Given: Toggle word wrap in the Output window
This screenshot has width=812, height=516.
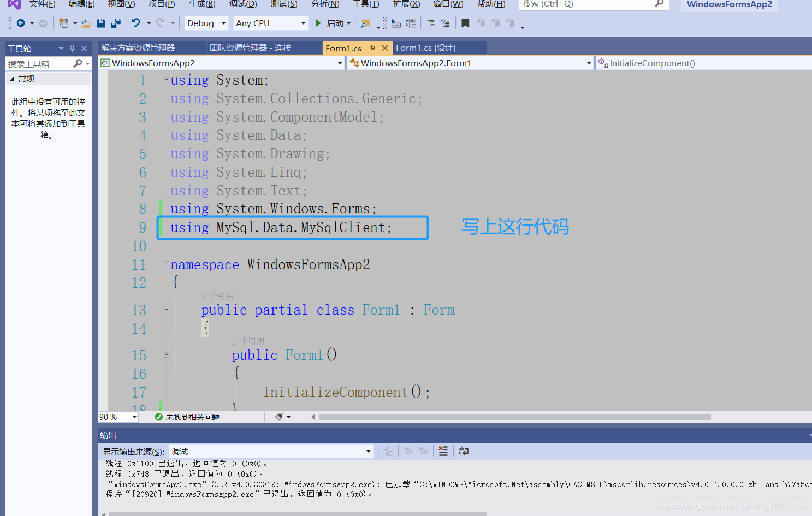Looking at the screenshot, I should tap(464, 451).
